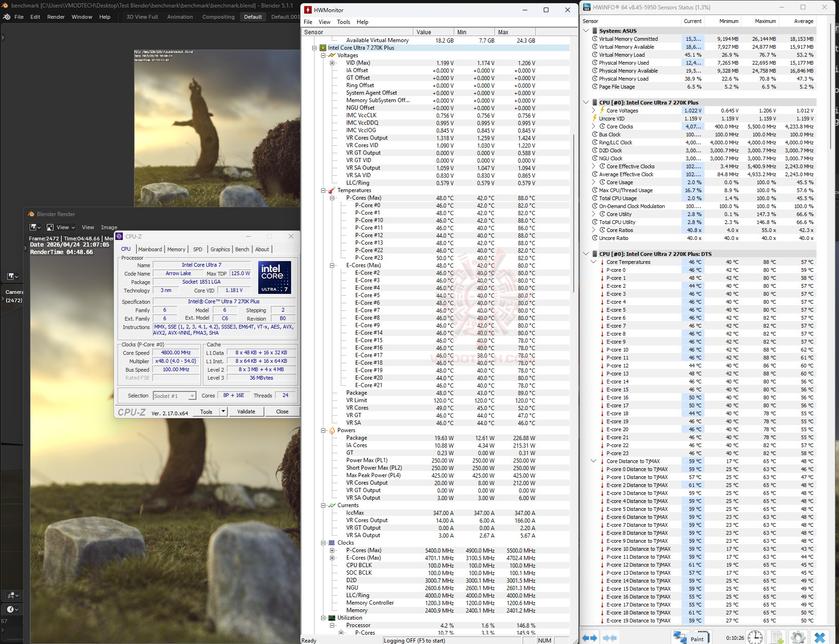Switch to the Compositing workspace tab in Blender

tap(218, 17)
